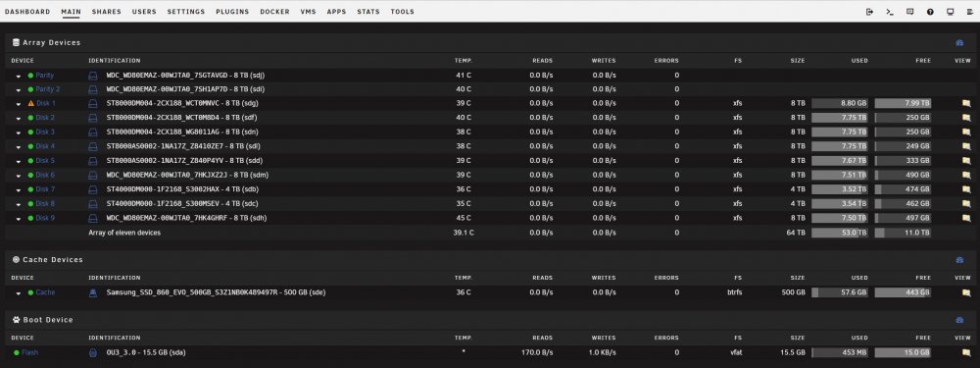Browse Cache using folder view icon
The image size is (980, 368).
click(x=965, y=292)
